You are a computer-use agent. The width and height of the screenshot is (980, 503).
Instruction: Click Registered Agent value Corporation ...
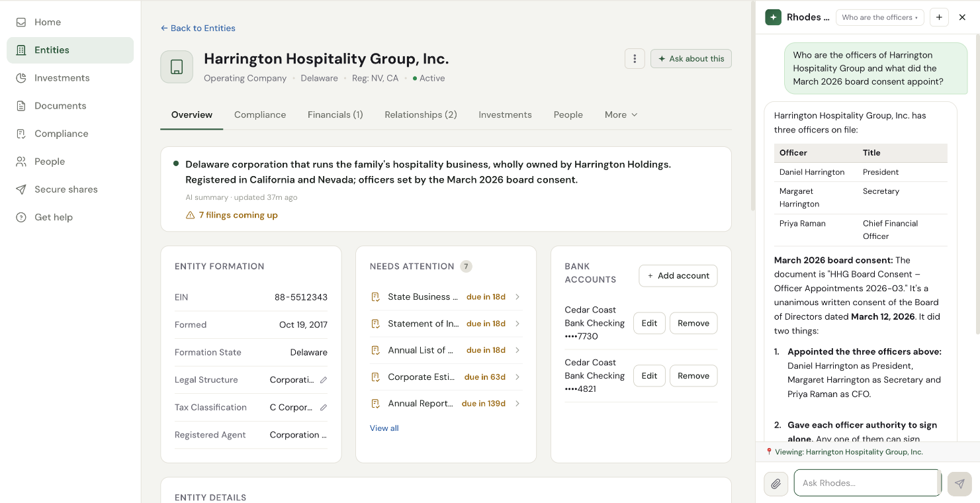tap(298, 435)
